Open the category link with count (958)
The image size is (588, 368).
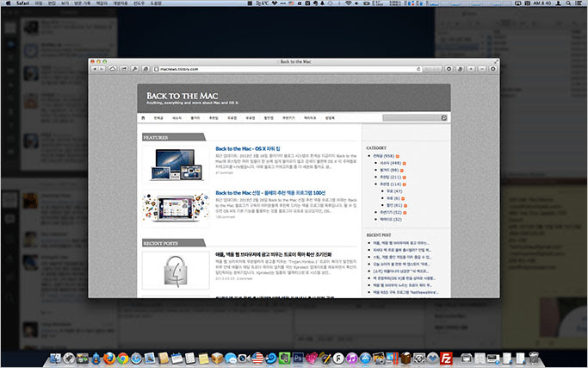pyautogui.click(x=383, y=156)
